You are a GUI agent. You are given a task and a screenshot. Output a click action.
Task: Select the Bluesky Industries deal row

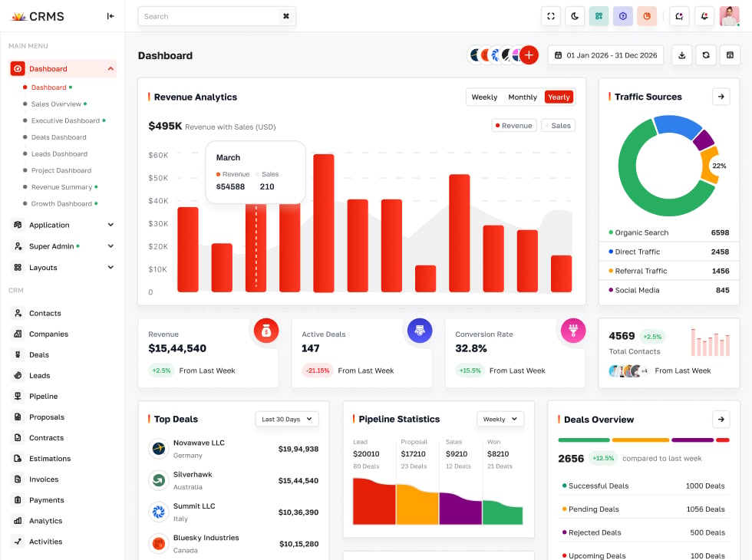point(233,544)
